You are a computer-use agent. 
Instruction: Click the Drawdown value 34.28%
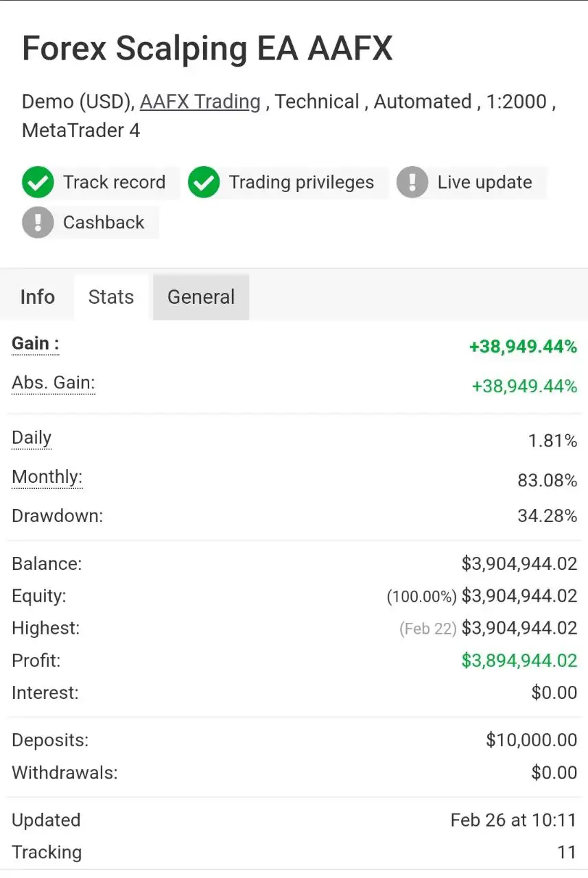(x=547, y=516)
